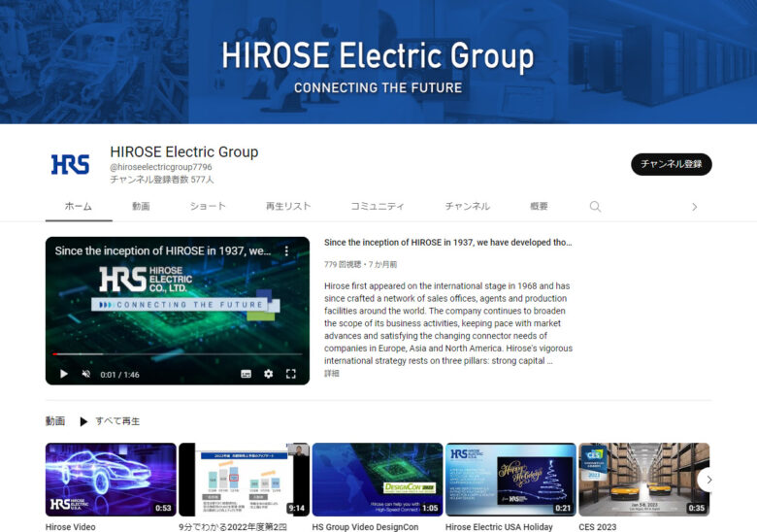Click the Hirose Video title text
Screen dimensions: 757x532
71,527
